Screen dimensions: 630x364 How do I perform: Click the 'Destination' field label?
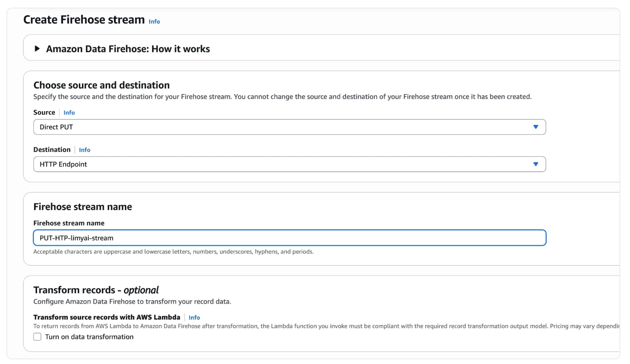point(52,150)
